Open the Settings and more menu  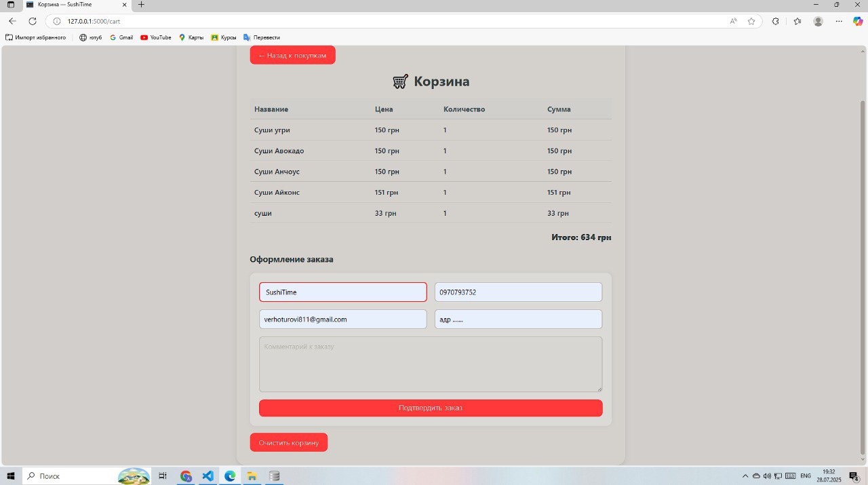[839, 21]
